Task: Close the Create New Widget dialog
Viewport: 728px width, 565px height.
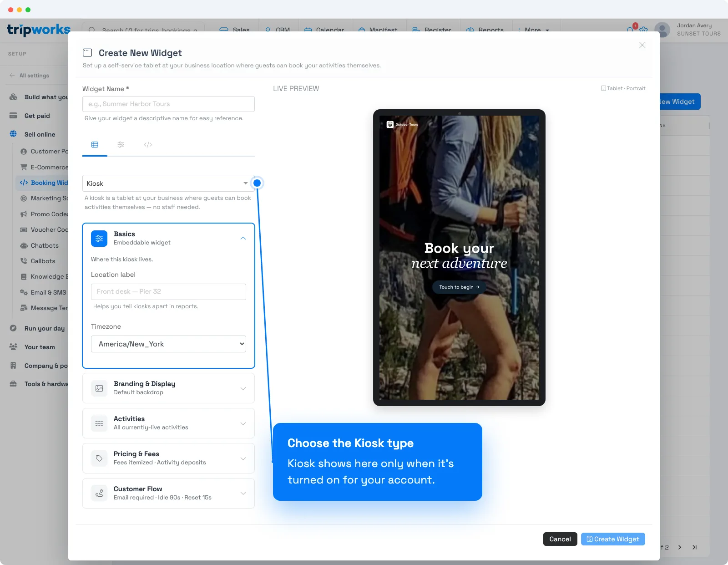Action: point(642,45)
